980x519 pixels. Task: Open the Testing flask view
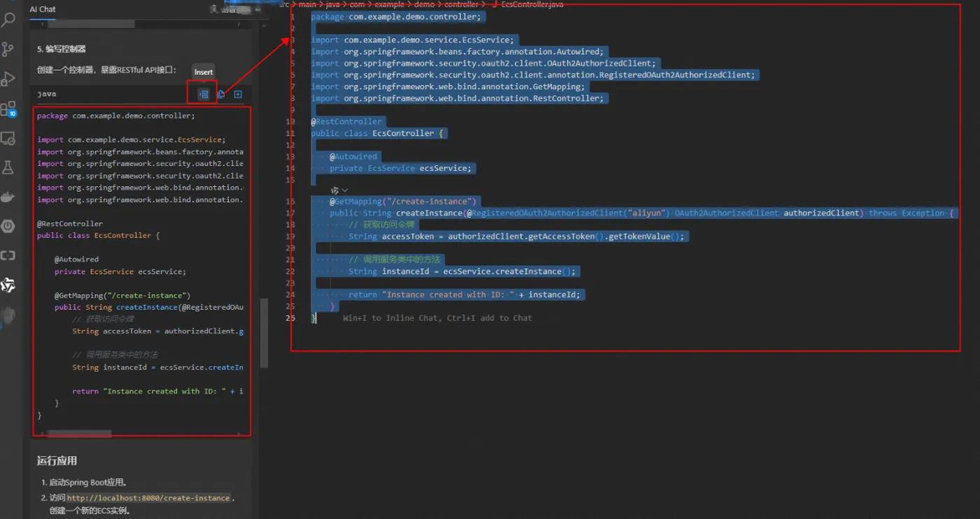tap(8, 167)
